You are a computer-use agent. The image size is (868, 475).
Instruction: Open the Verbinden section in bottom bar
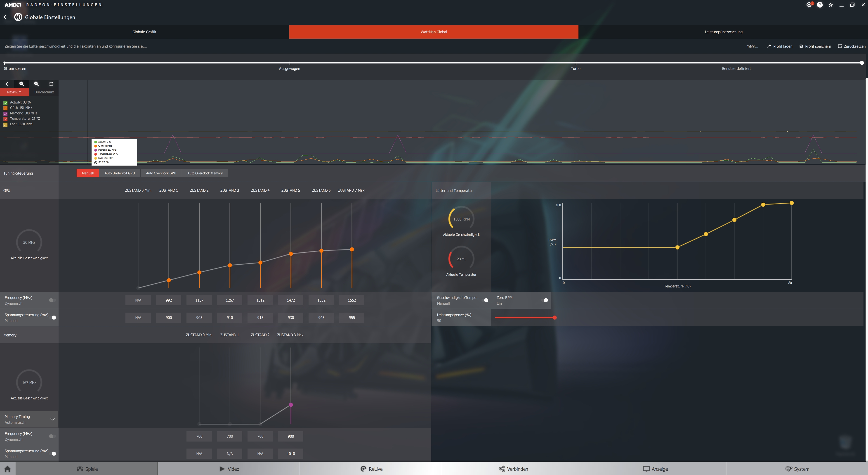click(513, 469)
